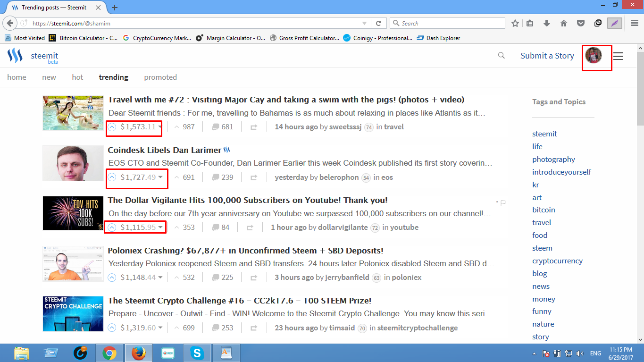Open the Bitcoin Calculator bookmark
Viewport: 644px width, 362px height.
point(83,38)
